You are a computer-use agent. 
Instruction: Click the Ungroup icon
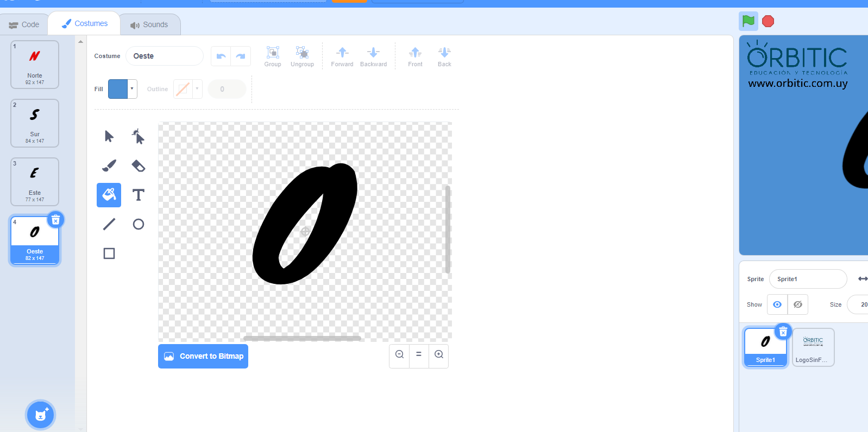[302, 56]
